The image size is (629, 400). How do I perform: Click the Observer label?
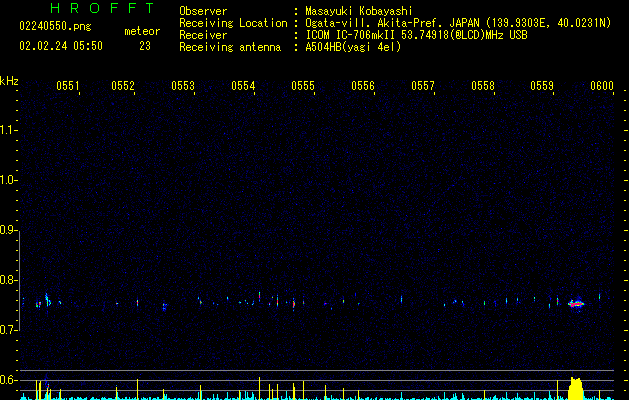203,11
